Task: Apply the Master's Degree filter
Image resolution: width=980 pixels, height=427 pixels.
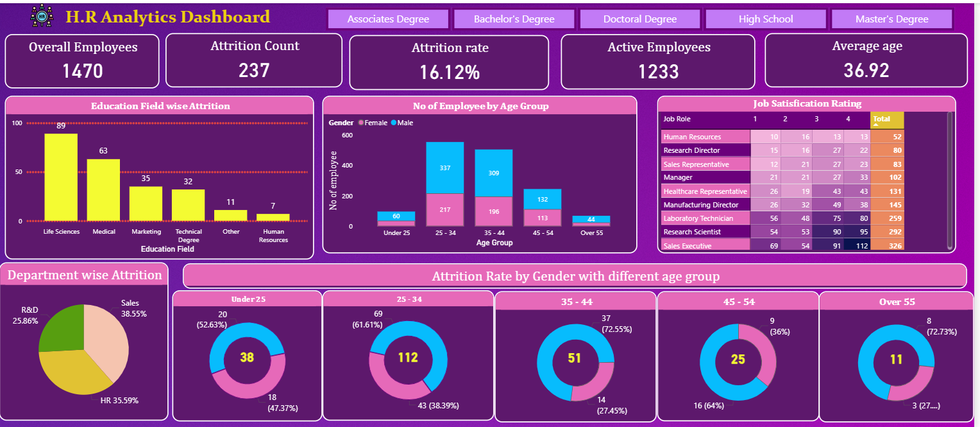Action: [891, 19]
